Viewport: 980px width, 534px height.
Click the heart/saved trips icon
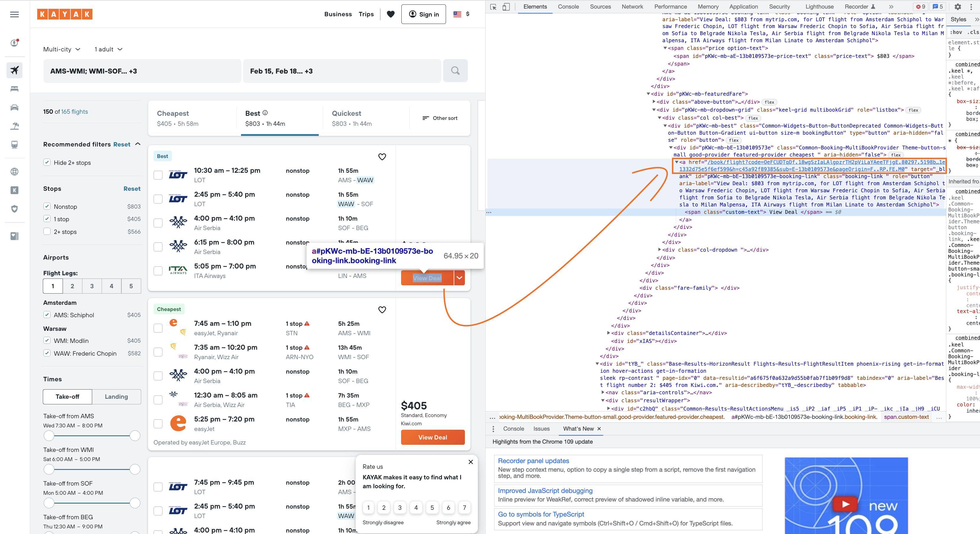tap(390, 14)
